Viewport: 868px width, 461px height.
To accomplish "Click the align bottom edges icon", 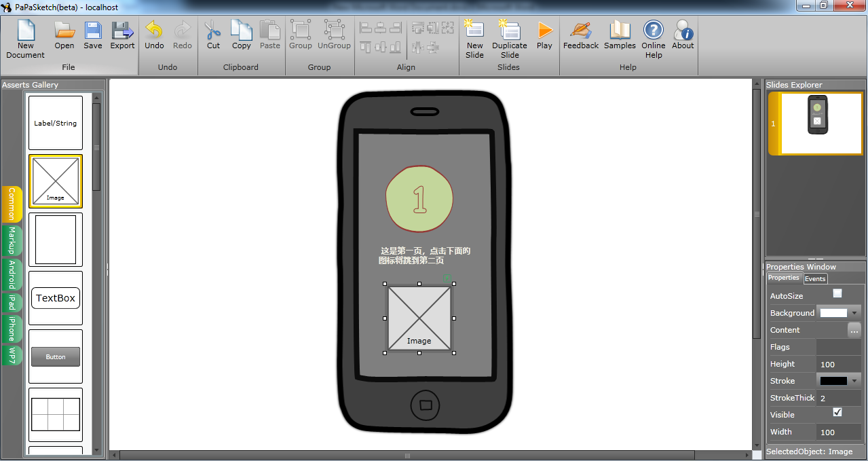I will point(394,47).
